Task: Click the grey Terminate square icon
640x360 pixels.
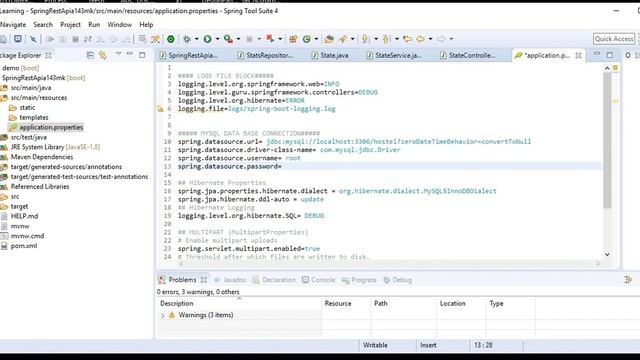Action: [x=75, y=39]
